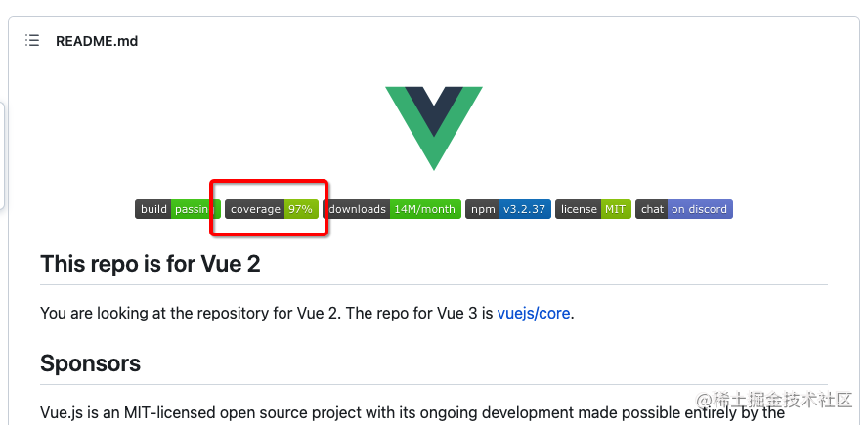The height and width of the screenshot is (425, 868).
Task: Click the collapsed panel at left edge
Action: point(3,154)
